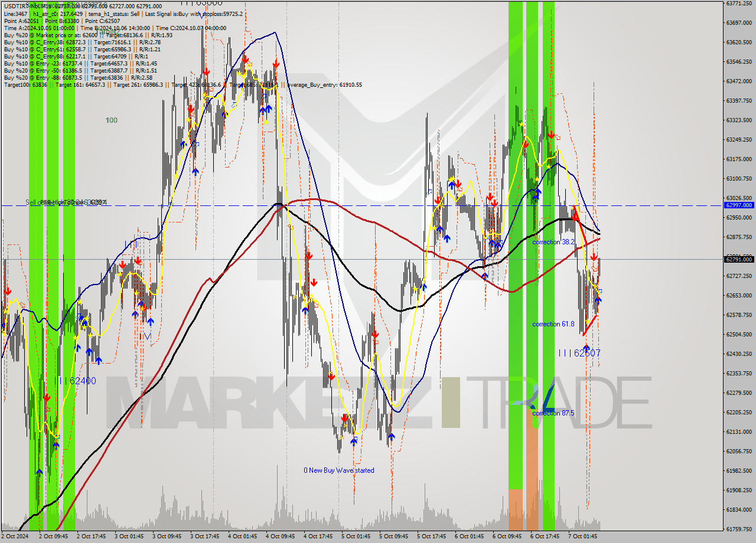Click the '2 Oct 17:45' time axis label

pyautogui.click(x=91, y=537)
